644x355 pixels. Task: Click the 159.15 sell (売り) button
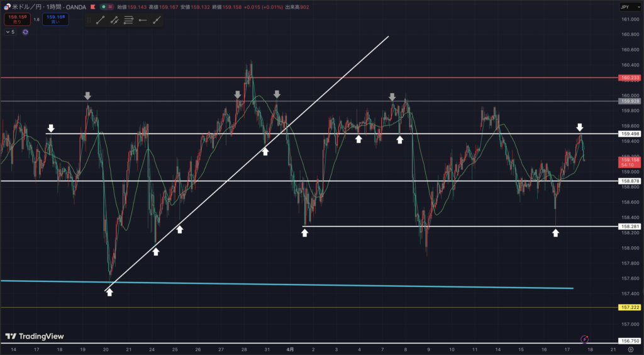coord(16,20)
